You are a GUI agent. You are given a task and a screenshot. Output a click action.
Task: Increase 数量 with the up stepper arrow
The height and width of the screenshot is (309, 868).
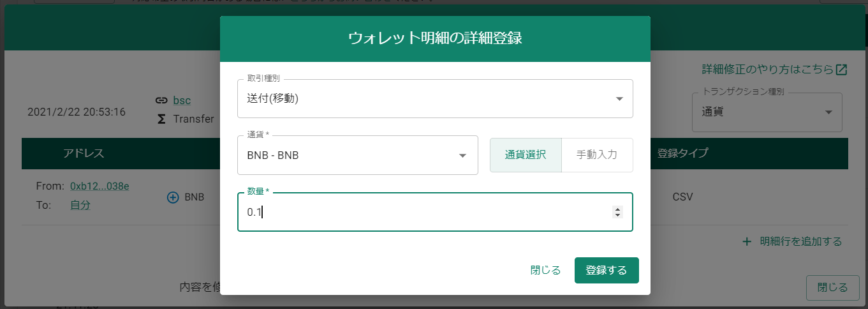click(617, 209)
